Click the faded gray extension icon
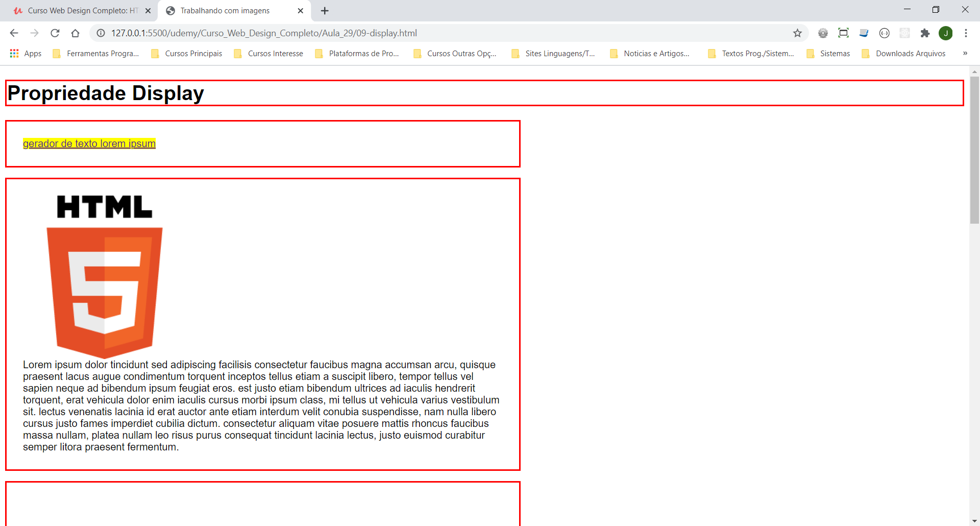 point(904,33)
